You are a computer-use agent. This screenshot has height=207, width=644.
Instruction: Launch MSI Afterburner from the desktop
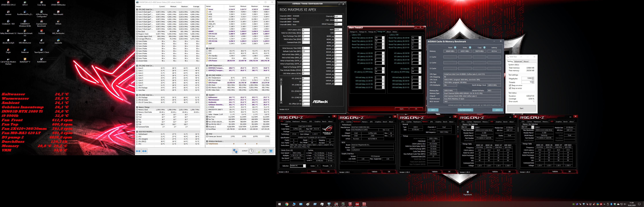pos(25,41)
